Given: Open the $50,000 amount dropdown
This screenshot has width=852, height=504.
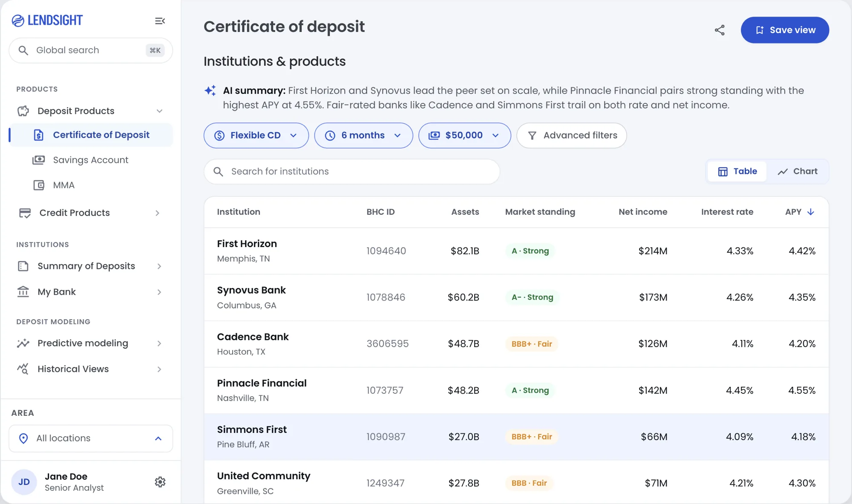Looking at the screenshot, I should pos(464,135).
